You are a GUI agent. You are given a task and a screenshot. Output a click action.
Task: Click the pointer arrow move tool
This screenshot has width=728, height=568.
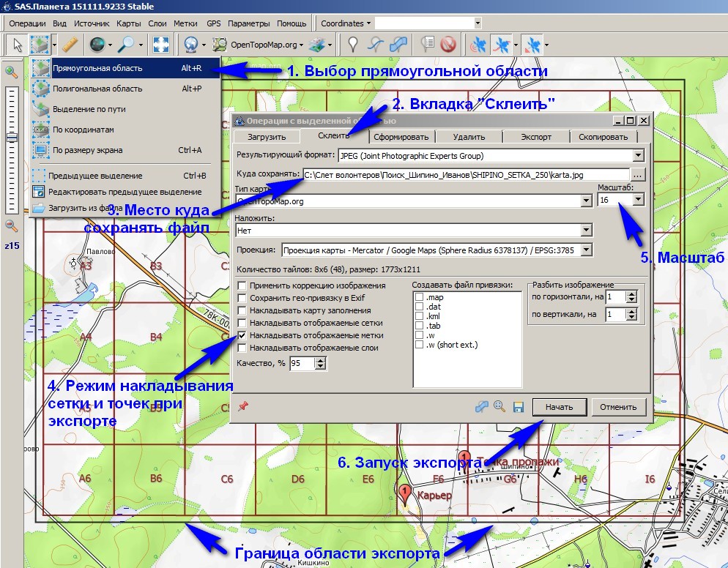17,45
